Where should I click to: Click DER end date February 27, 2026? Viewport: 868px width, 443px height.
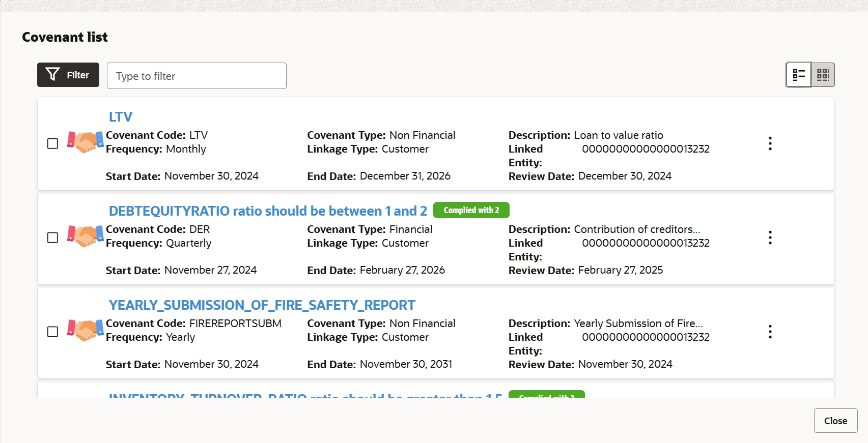402,270
